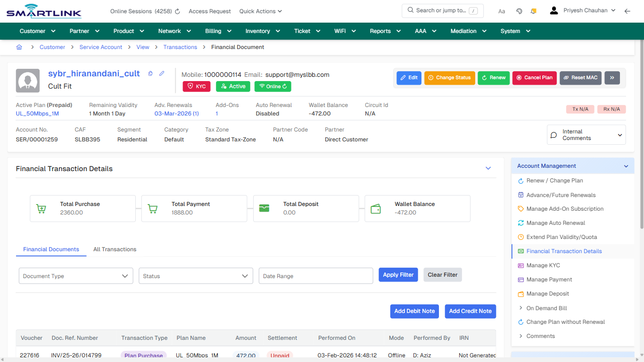Copy username using the copy icon
Screen dimensions: 644x362
click(150, 74)
